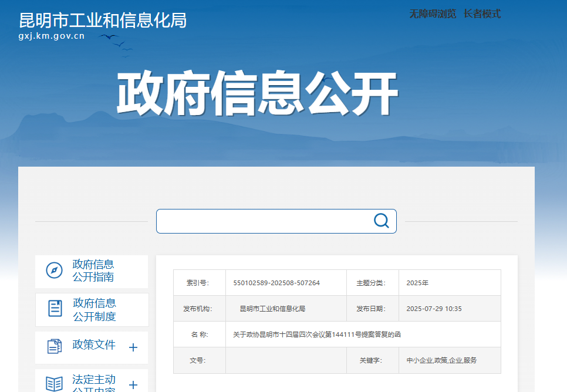Expand the 法定主动公开内容 section
Screen dimensions: 567x392
(x=134, y=386)
